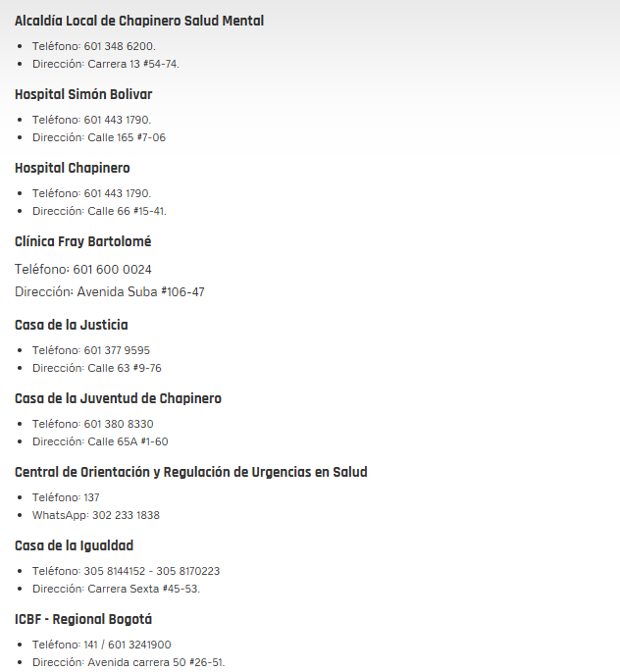Click the phone number 601 600 0024
Image resolution: width=620 pixels, height=672 pixels.
(112, 270)
